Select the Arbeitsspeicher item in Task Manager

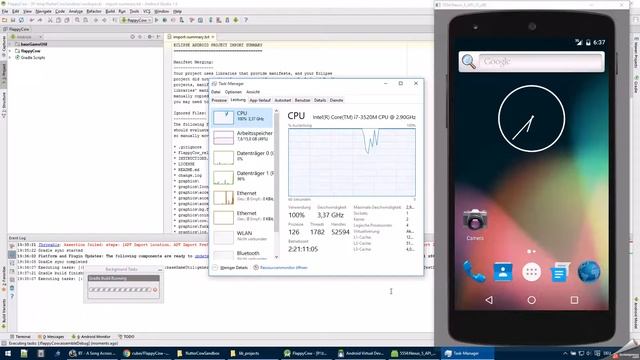tap(242, 137)
